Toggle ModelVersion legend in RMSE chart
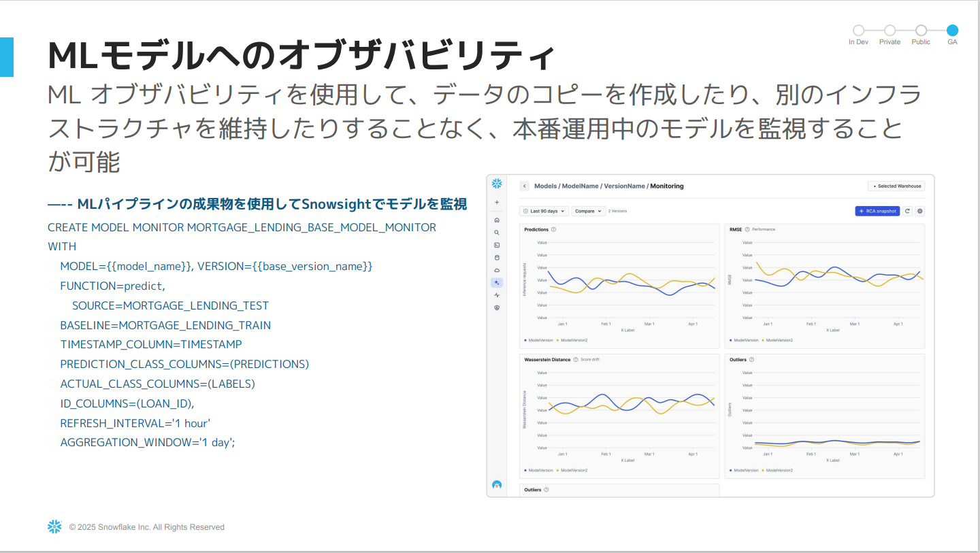Viewport: 980px width, 553px height. pyautogui.click(x=744, y=340)
